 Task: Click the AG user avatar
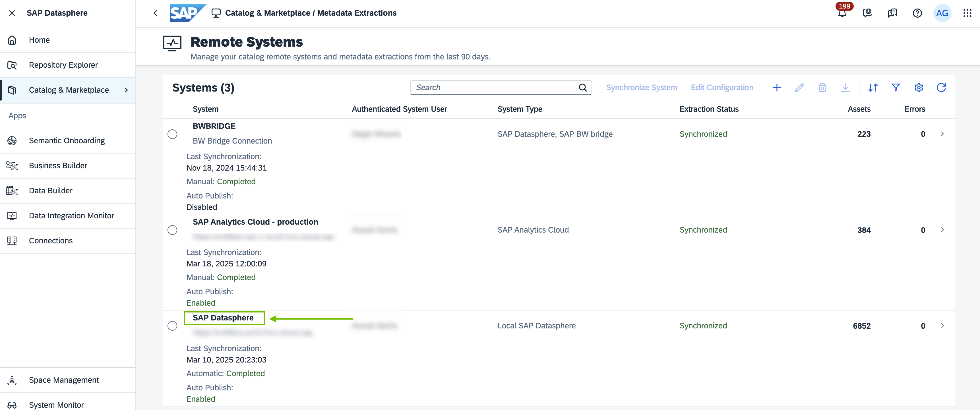942,13
